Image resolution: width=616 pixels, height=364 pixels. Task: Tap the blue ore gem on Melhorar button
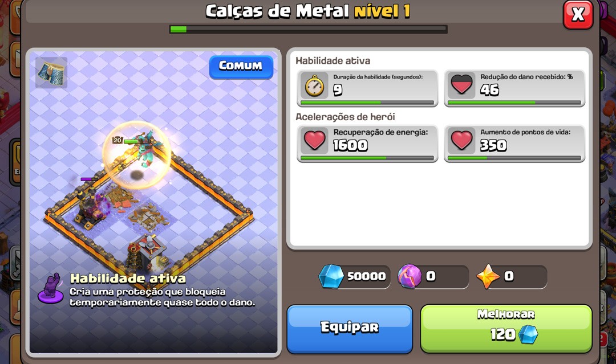[528, 334]
